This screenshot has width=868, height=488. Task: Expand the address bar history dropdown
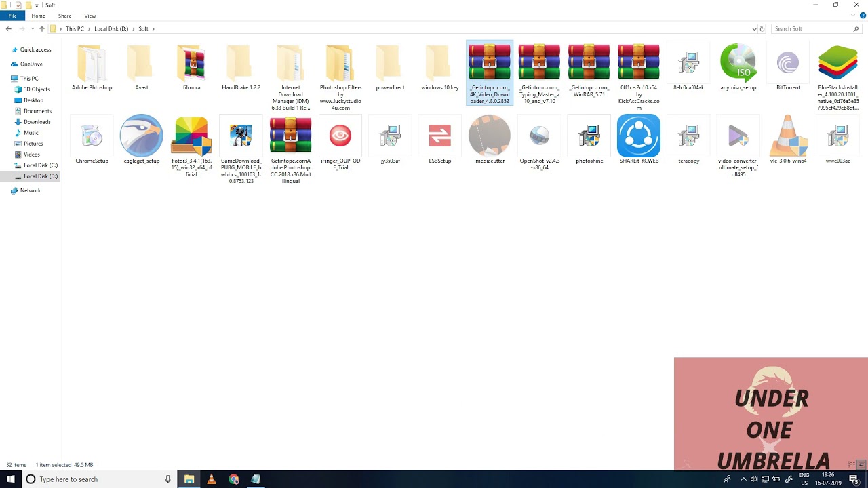click(754, 29)
